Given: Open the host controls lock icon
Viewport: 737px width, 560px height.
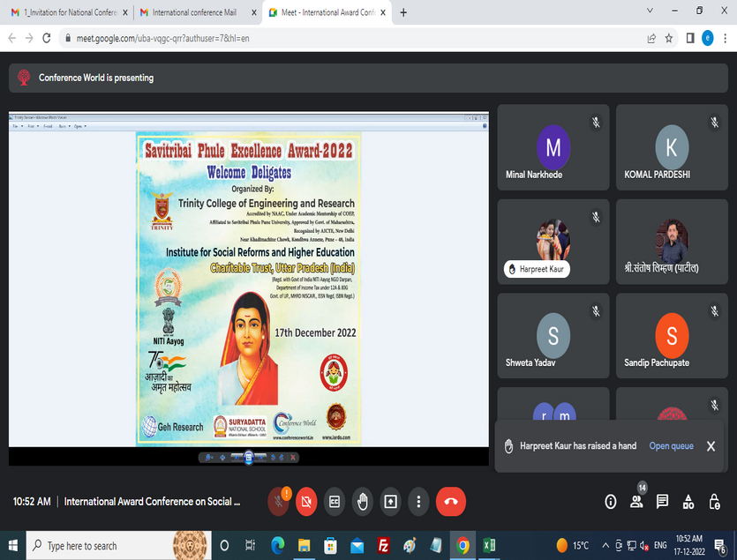Looking at the screenshot, I should coord(714,502).
